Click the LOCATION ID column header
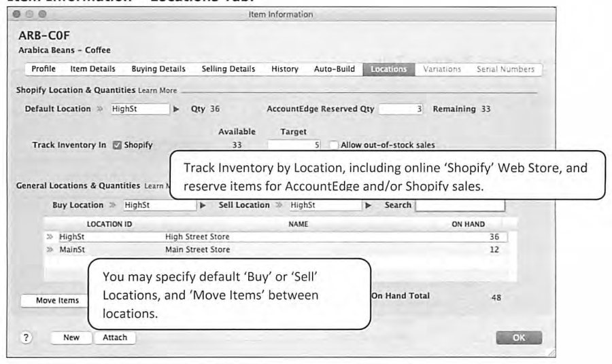This screenshot has height=364, width=612. coord(109,224)
